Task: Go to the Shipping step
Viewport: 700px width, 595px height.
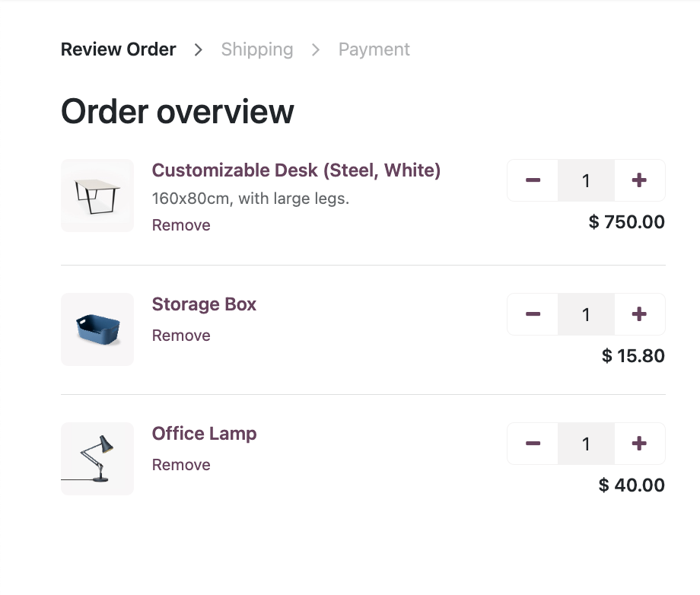Action: (x=257, y=49)
